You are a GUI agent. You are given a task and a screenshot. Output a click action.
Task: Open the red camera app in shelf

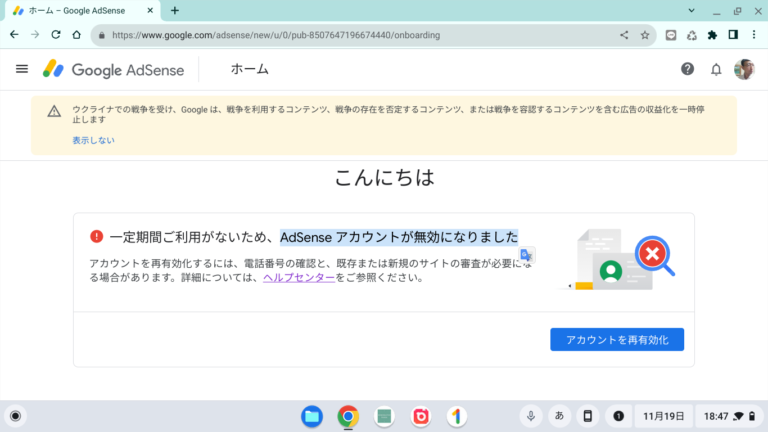(421, 416)
